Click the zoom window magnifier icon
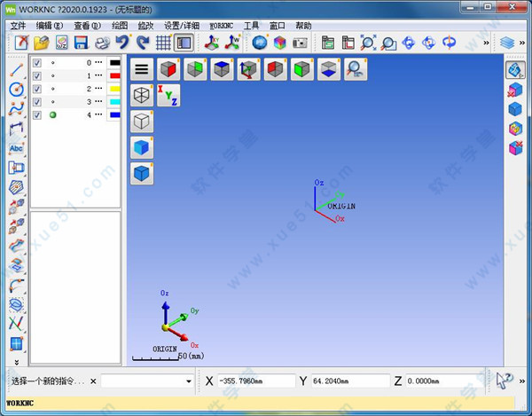 [388, 43]
